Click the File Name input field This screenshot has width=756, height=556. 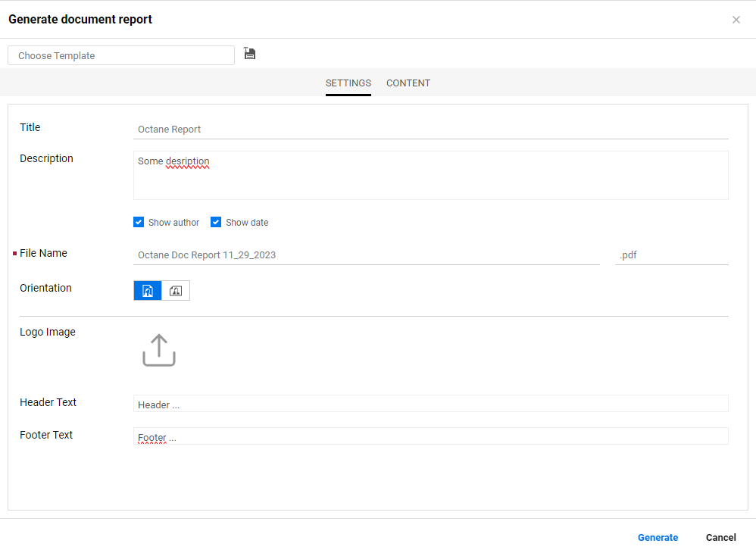(x=367, y=255)
